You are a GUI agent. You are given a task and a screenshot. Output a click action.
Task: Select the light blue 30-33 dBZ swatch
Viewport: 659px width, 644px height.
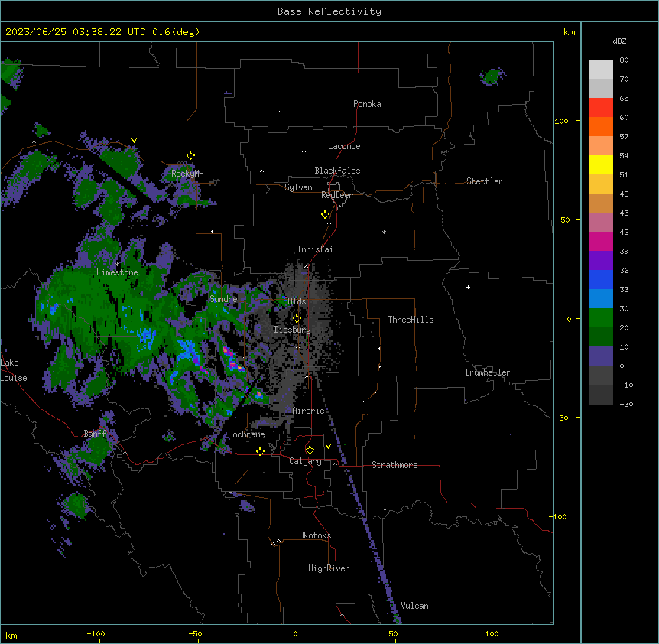click(x=601, y=299)
